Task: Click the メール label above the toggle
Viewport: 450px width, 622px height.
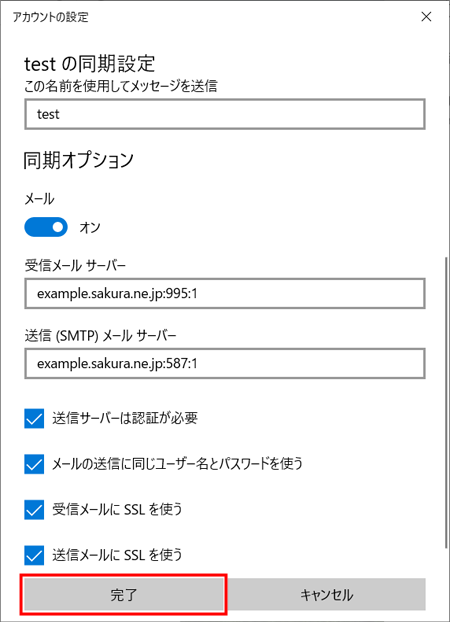Action: (39, 198)
